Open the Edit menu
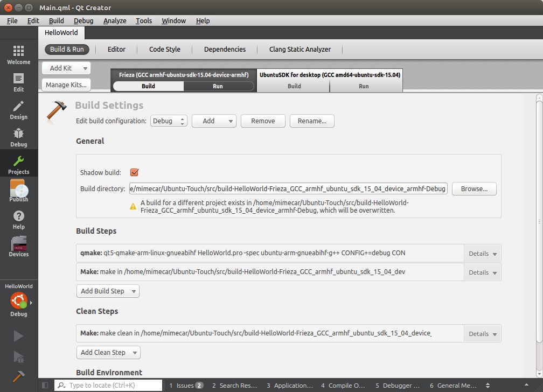The width and height of the screenshot is (543, 392). (x=33, y=21)
